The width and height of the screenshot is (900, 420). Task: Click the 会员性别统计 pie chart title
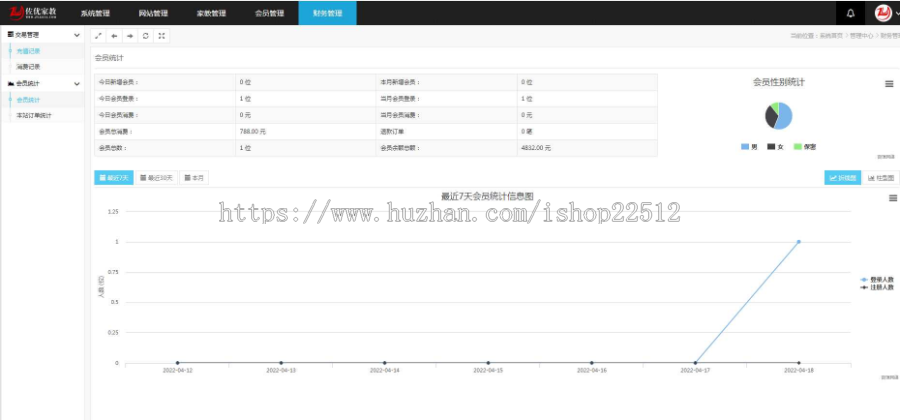click(778, 82)
